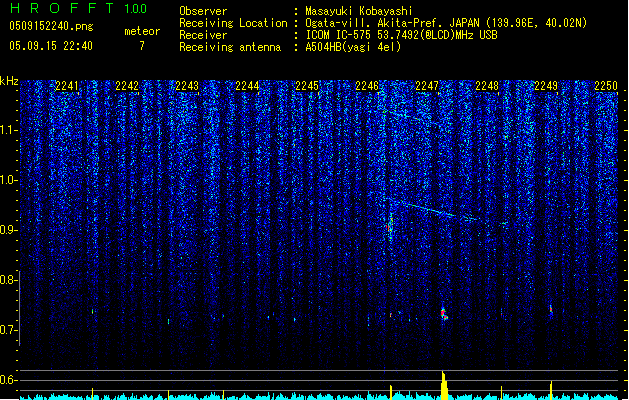Click the 0.9 kHz frequency label

(x=9, y=230)
